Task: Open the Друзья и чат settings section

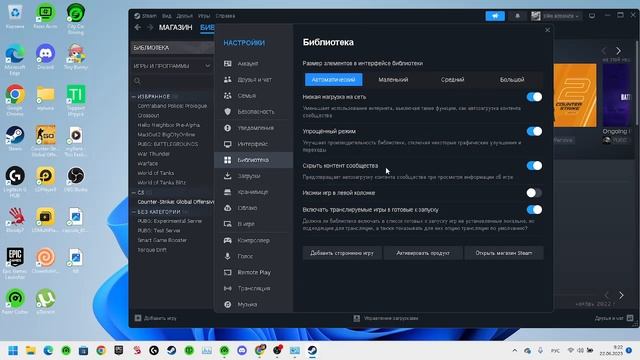Action: click(x=253, y=80)
